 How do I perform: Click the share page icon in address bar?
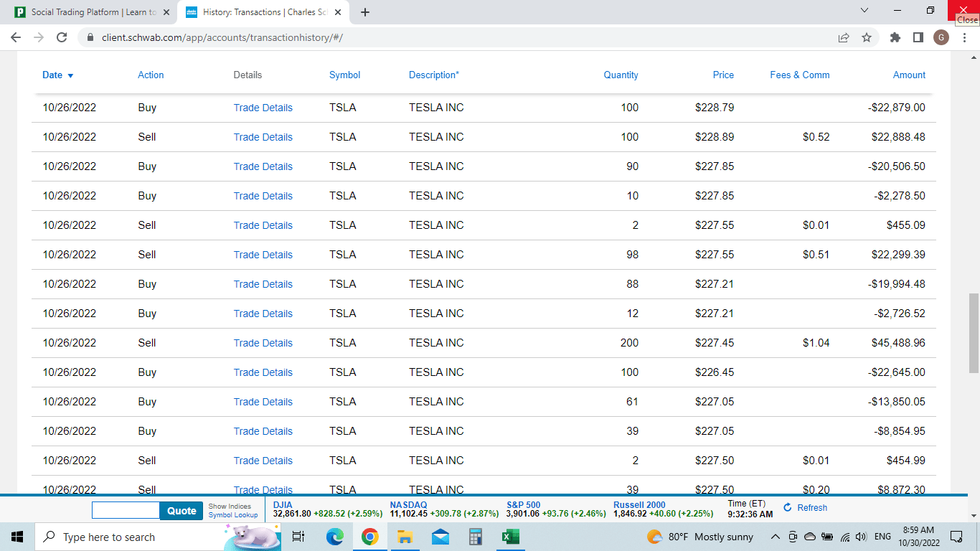[x=844, y=37]
